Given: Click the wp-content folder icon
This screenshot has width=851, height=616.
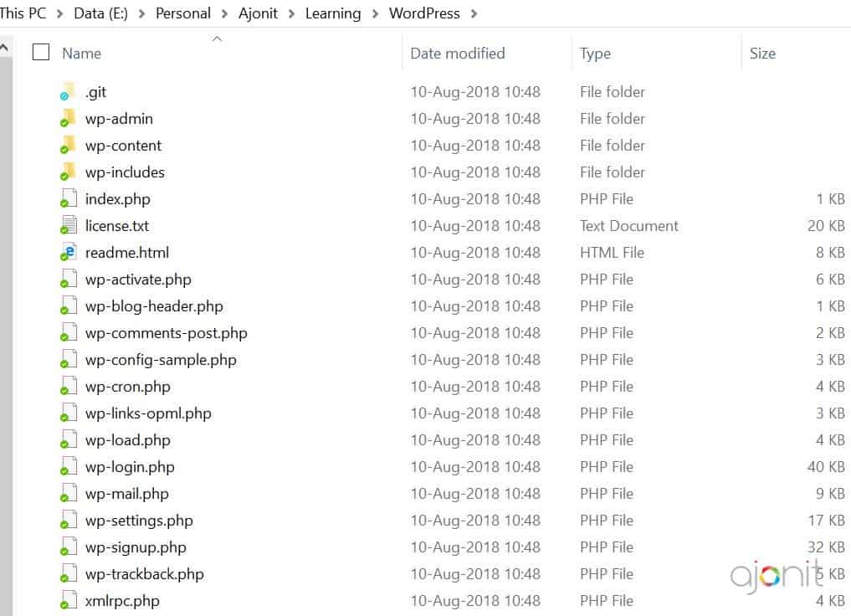Looking at the screenshot, I should [68, 145].
